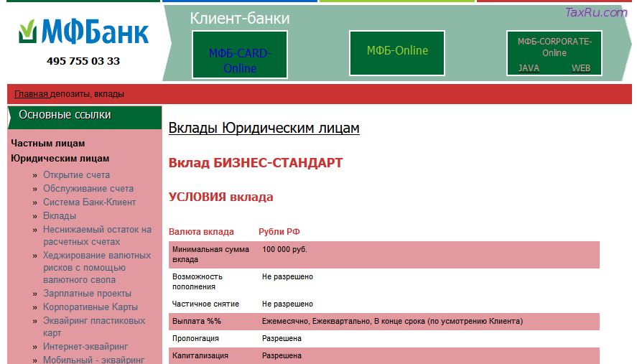Go to Главная in the breadcrumb
This screenshot has width=637, height=364.
pyautogui.click(x=31, y=94)
